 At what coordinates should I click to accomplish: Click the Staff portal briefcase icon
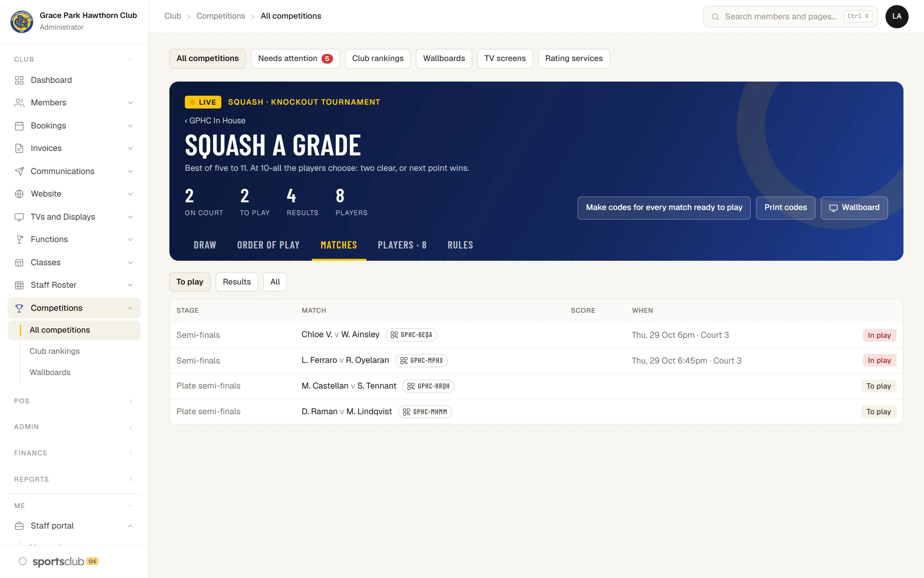pos(19,526)
